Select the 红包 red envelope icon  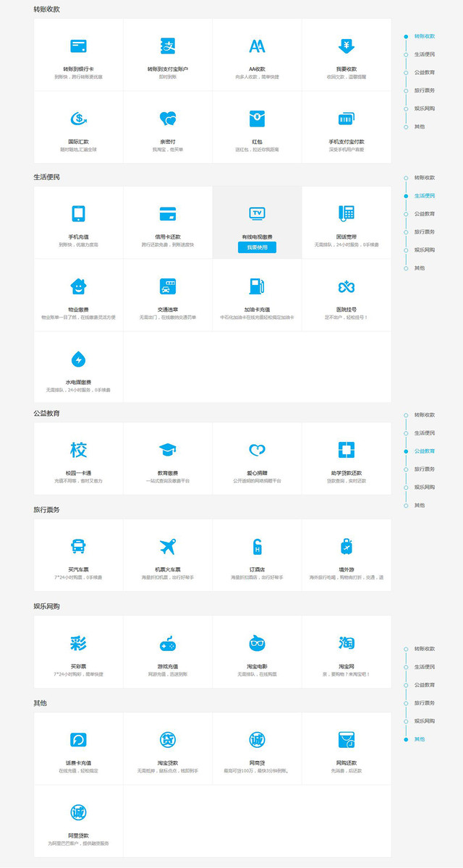click(x=257, y=119)
